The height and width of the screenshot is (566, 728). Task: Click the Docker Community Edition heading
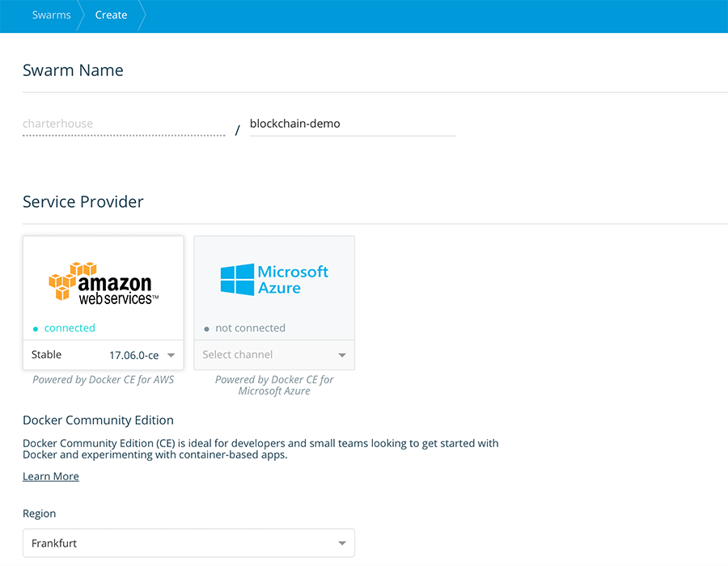click(x=98, y=420)
